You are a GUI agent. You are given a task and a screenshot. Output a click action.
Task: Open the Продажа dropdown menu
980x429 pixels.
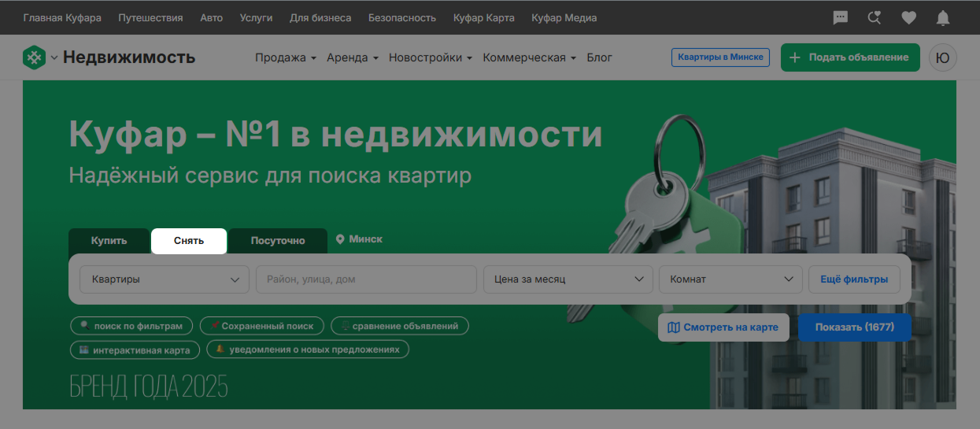[x=286, y=57]
